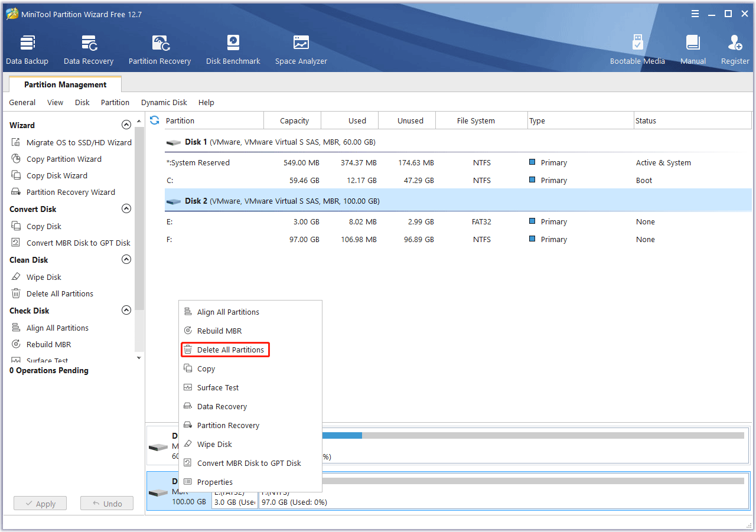This screenshot has height=532, width=756.
Task: Click the blue Primary type square for C:
Action: (x=532, y=180)
